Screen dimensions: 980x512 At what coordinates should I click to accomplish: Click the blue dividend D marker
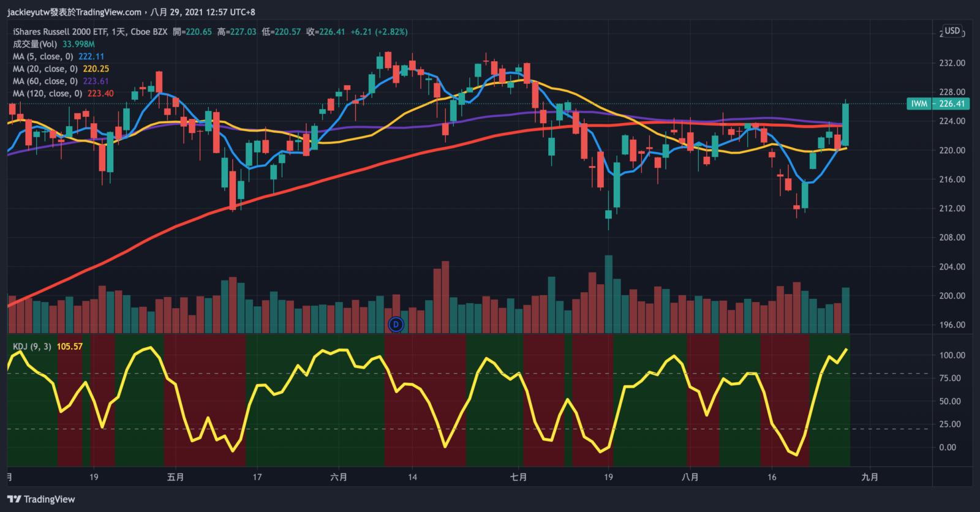click(x=396, y=325)
